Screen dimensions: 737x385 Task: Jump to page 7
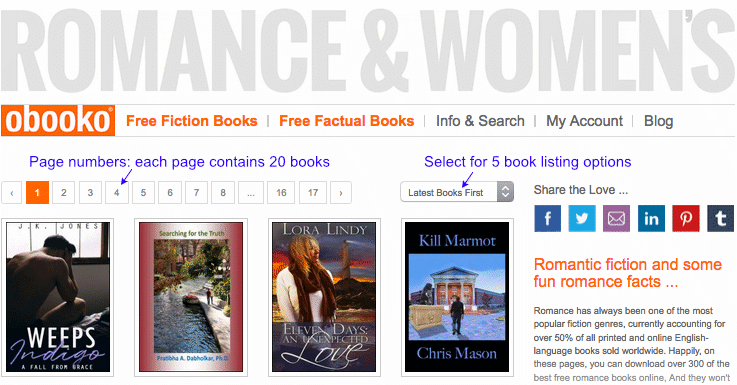tap(196, 193)
